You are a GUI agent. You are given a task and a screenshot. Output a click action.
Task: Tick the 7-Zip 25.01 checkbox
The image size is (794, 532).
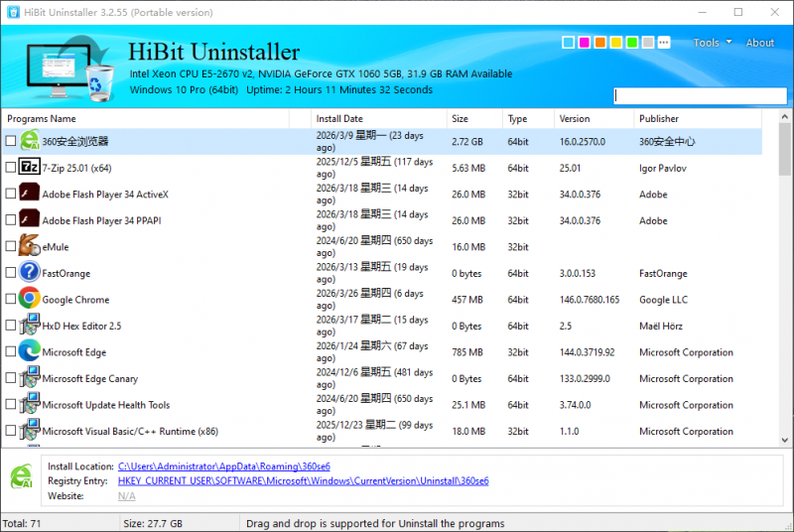11,168
